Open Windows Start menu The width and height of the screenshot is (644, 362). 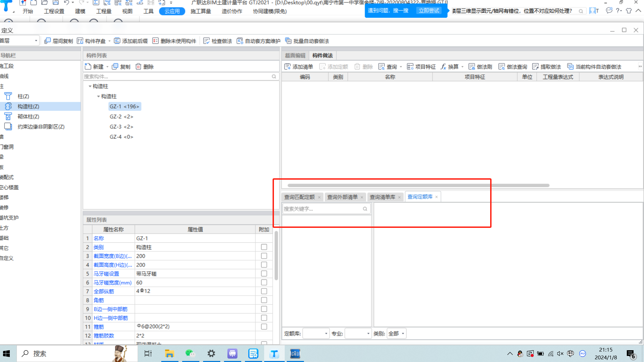coord(6,354)
